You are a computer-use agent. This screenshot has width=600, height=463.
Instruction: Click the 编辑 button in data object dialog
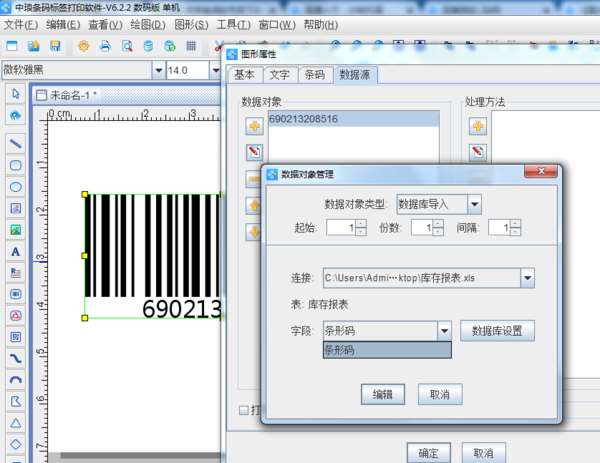[x=383, y=394]
